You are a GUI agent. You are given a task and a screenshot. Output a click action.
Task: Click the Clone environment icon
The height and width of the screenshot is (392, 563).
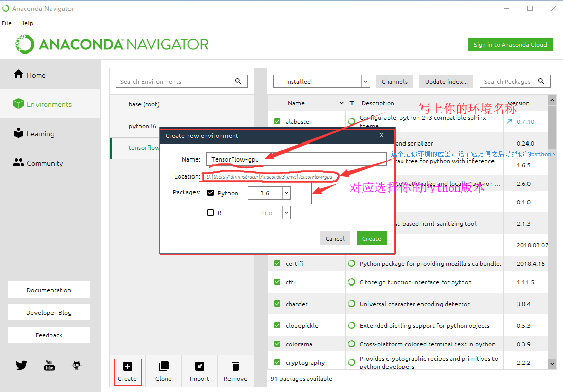tap(163, 366)
